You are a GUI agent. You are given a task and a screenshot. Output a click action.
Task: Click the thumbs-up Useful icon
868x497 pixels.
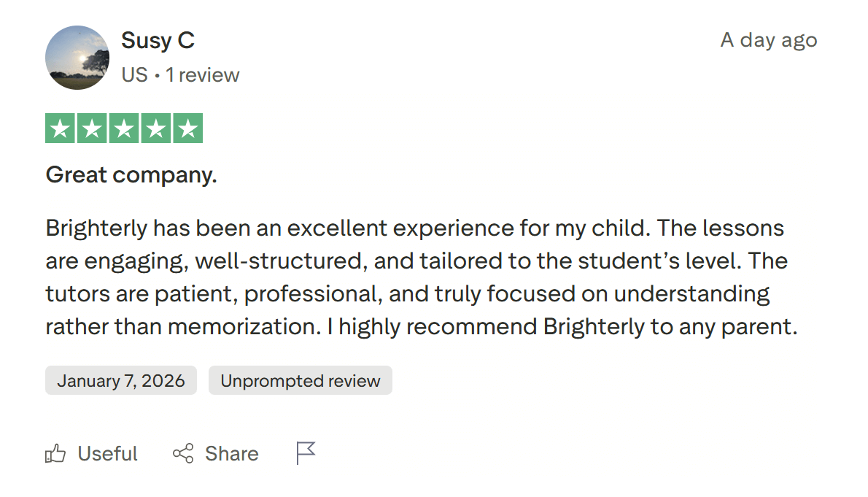click(54, 453)
